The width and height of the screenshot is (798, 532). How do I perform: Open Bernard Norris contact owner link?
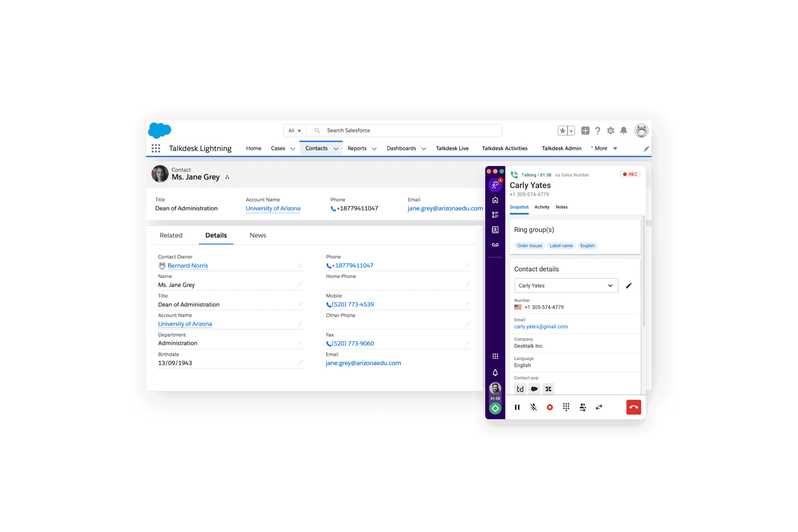point(188,266)
